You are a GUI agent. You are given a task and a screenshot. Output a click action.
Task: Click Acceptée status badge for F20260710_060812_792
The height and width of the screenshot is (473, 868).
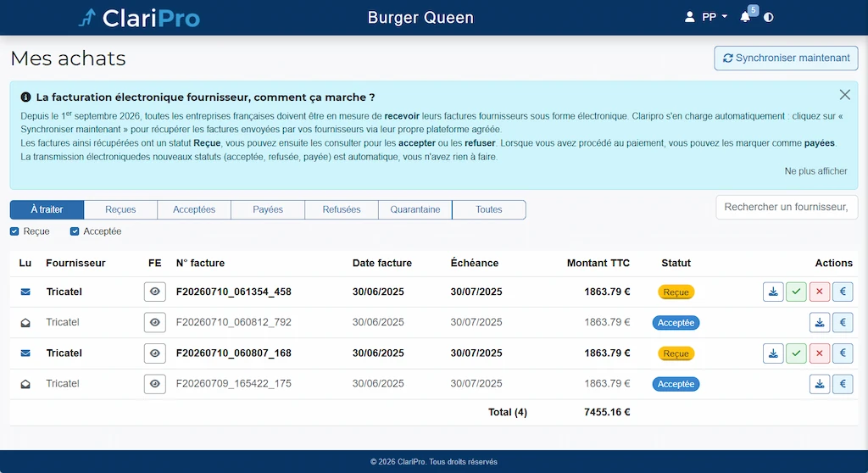coord(676,322)
